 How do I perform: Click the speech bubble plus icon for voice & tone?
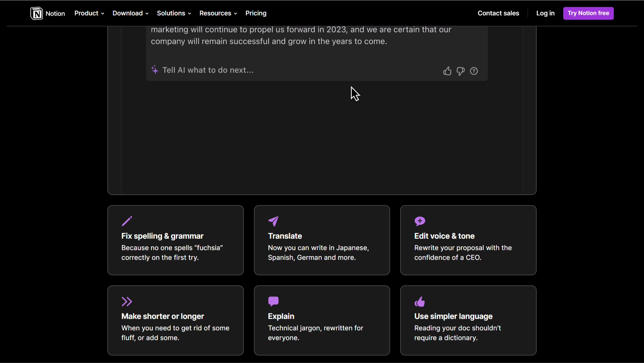tap(420, 221)
